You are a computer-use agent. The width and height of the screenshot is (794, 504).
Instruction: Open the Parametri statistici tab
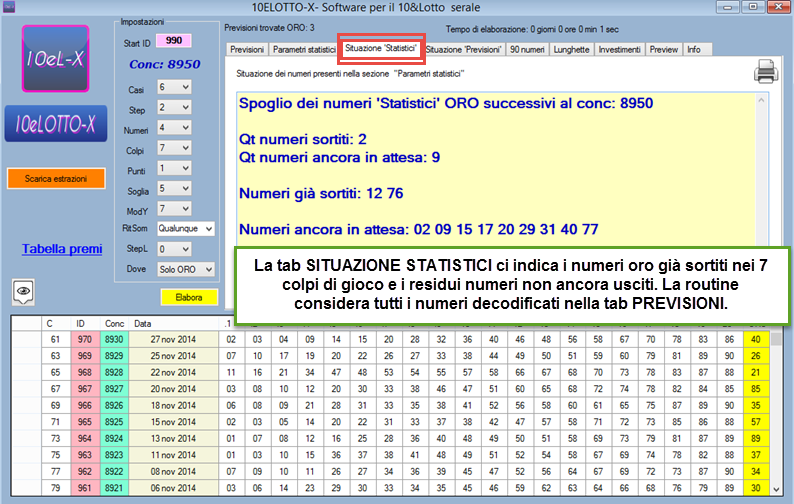(304, 50)
